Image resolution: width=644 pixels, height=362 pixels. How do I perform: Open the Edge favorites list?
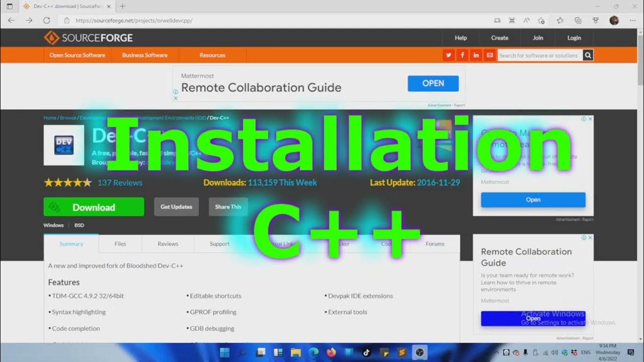(x=560, y=21)
